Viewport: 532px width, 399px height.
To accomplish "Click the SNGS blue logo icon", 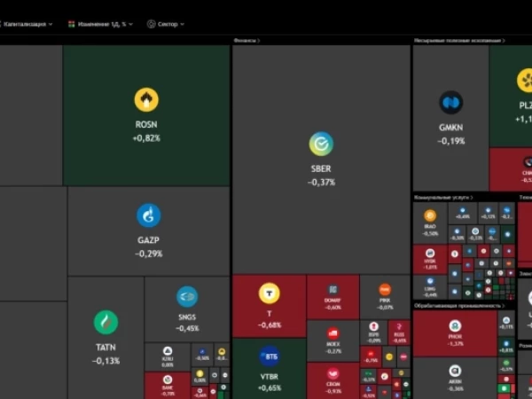I will click(187, 296).
